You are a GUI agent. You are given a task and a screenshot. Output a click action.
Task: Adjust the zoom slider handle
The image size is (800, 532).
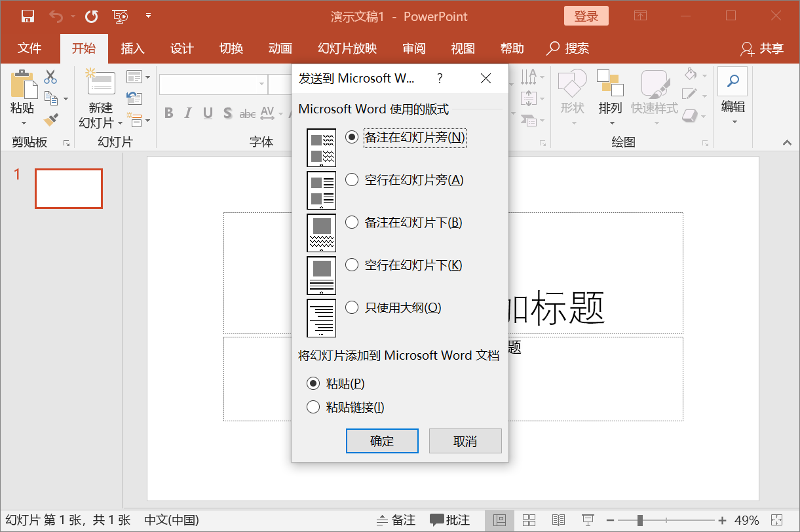[x=639, y=520]
